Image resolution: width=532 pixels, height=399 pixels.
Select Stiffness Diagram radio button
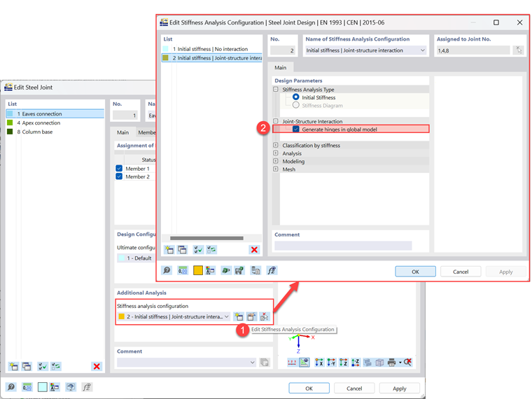296,105
